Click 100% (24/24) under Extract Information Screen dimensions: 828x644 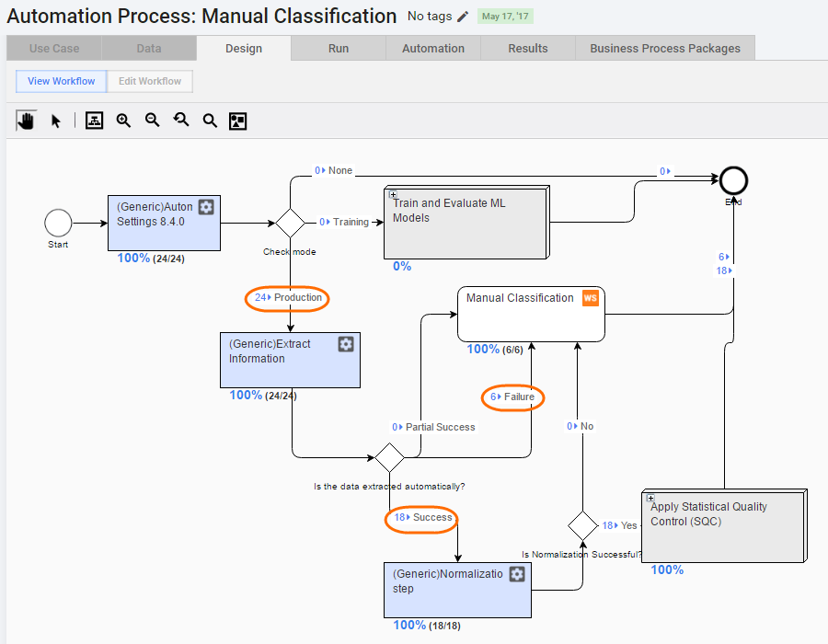click(x=263, y=396)
